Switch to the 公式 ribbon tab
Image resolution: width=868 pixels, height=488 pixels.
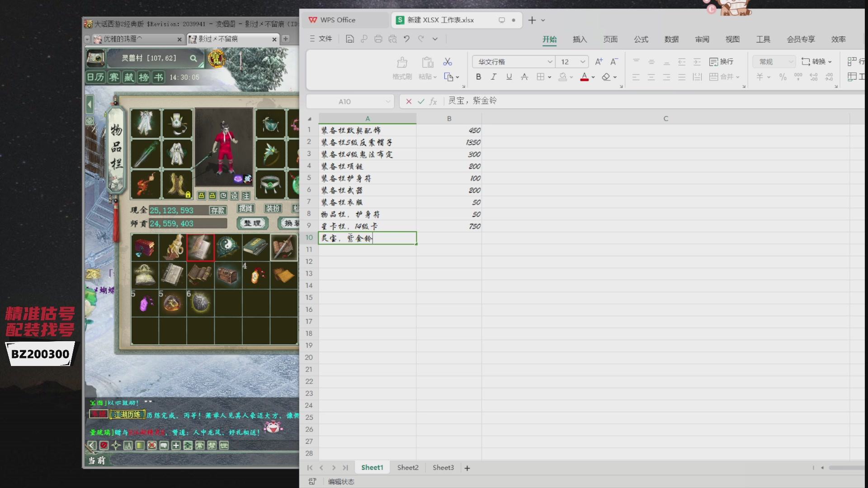click(641, 40)
